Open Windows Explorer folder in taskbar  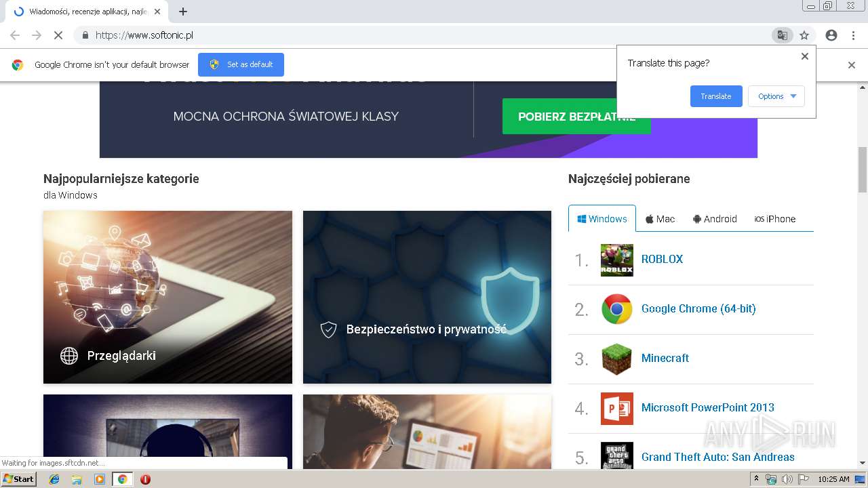click(x=77, y=479)
